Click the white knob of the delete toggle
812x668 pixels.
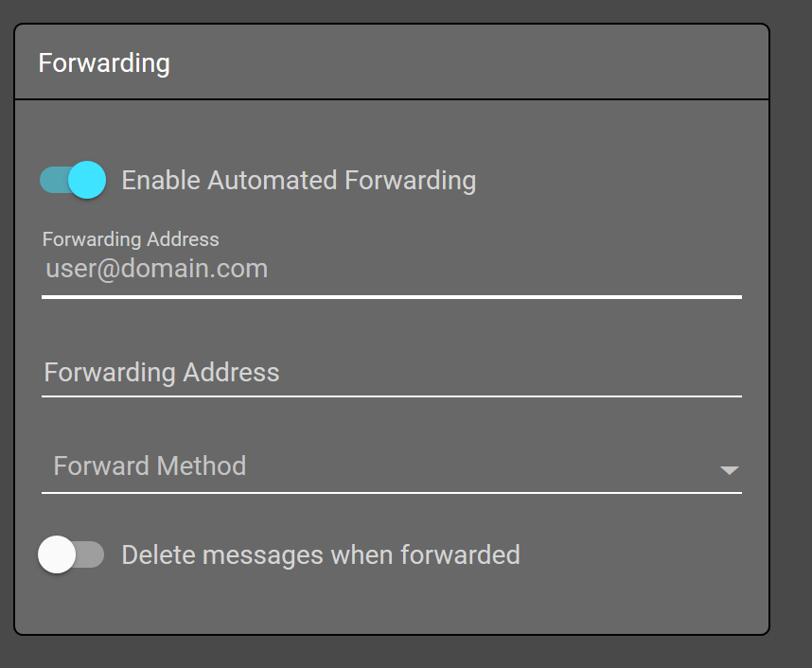pyautogui.click(x=57, y=554)
